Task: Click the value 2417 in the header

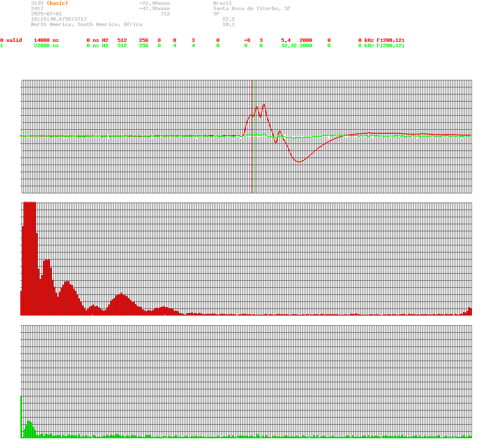Action: point(37,9)
